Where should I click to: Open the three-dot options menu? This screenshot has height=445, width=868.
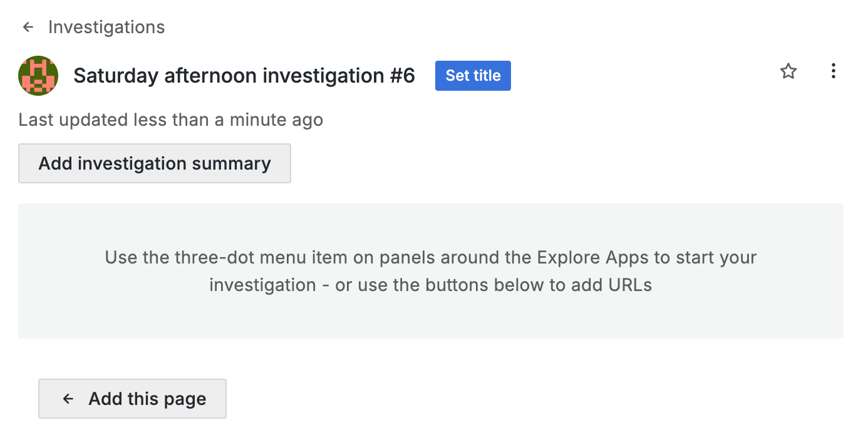point(833,71)
